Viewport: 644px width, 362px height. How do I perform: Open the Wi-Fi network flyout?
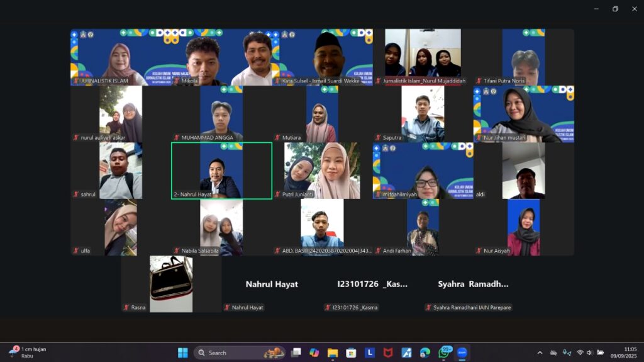(x=579, y=353)
